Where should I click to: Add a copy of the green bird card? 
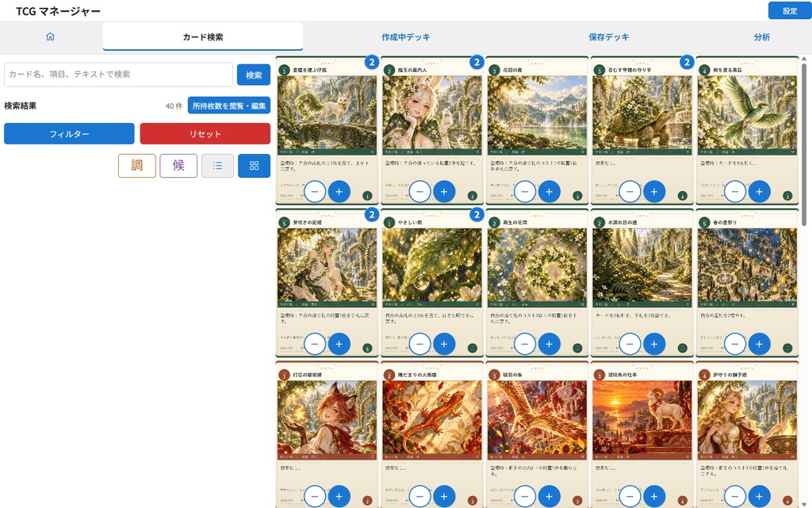(760, 192)
